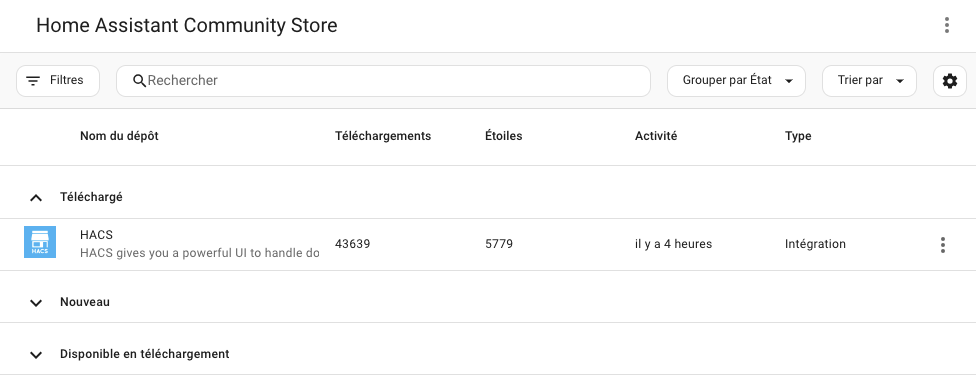
Task: Open the Filtres button
Action: [x=58, y=81]
